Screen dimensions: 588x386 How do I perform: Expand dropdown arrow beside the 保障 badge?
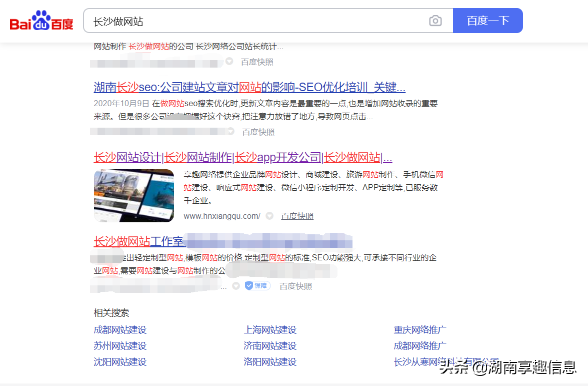point(236,286)
